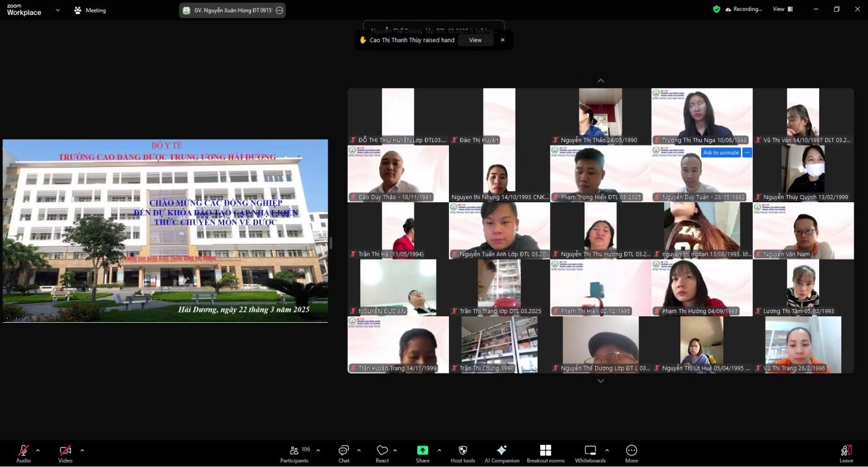Expand the Whiteboards options caret
This screenshot has height=467, width=868.
click(x=607, y=450)
